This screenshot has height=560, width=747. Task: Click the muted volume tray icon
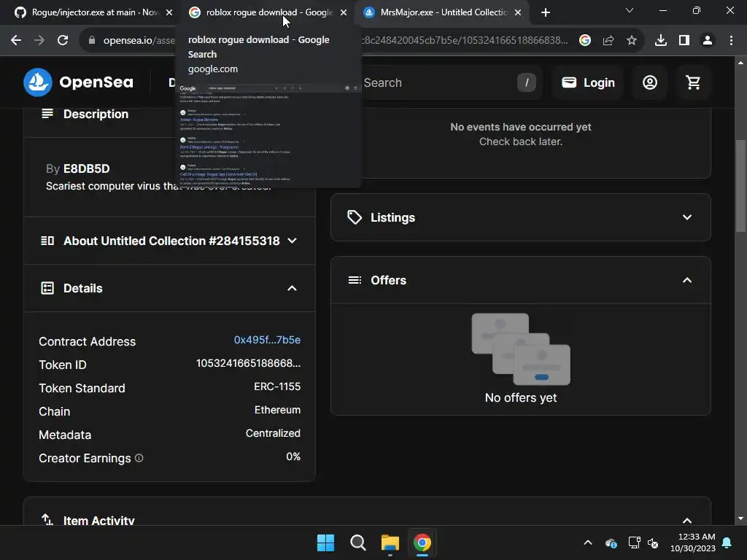tap(653, 542)
